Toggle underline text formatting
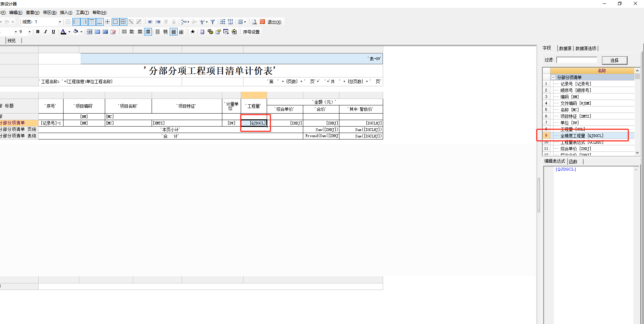Image resolution: width=644 pixels, height=324 pixels. [x=53, y=32]
